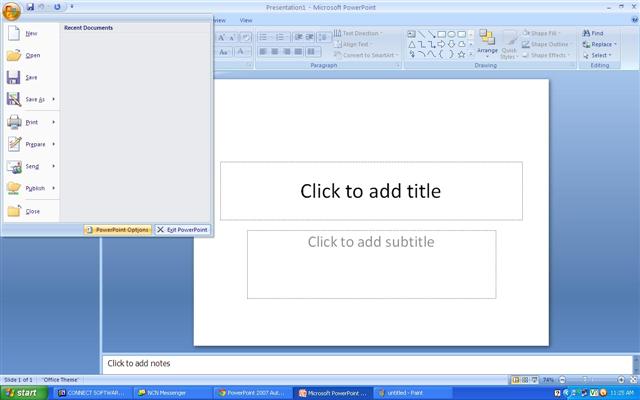Open the Publish submenu
Screen dimensions: 640x400
(54, 188)
